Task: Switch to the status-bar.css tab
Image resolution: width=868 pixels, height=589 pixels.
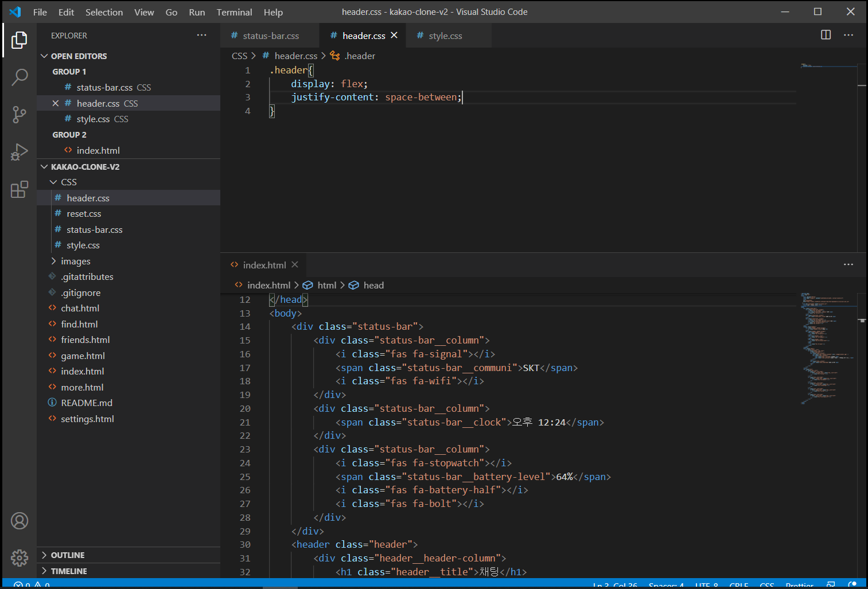Action: 270,36
